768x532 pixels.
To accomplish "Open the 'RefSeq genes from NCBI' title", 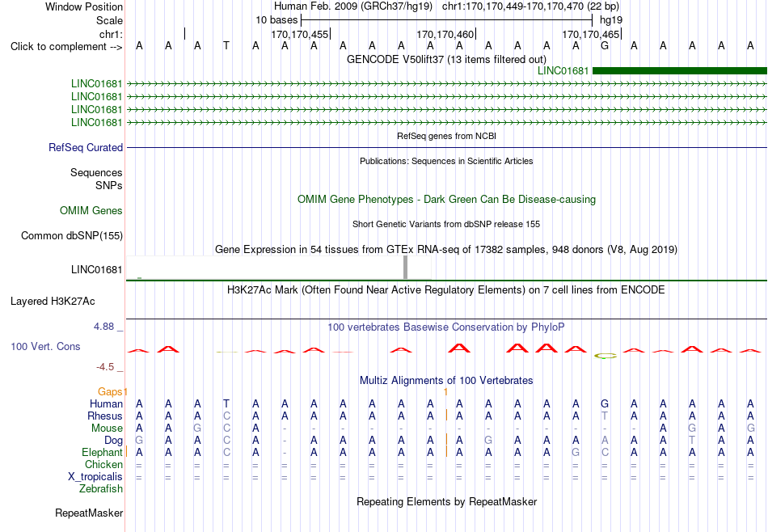I will 446,136.
